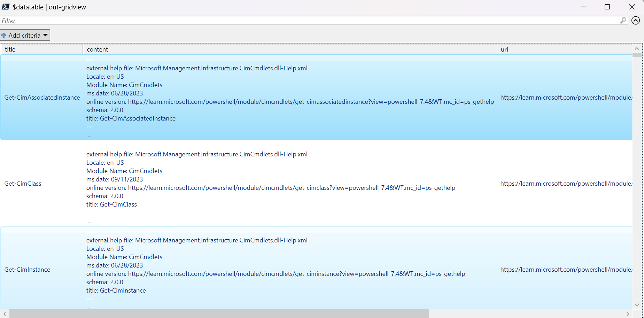
Task: Collapse the criteria panel with the chevron button
Action: click(x=636, y=21)
